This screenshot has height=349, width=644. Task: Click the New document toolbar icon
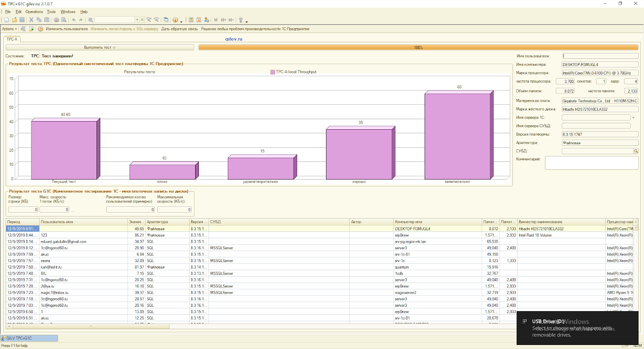tap(6, 20)
